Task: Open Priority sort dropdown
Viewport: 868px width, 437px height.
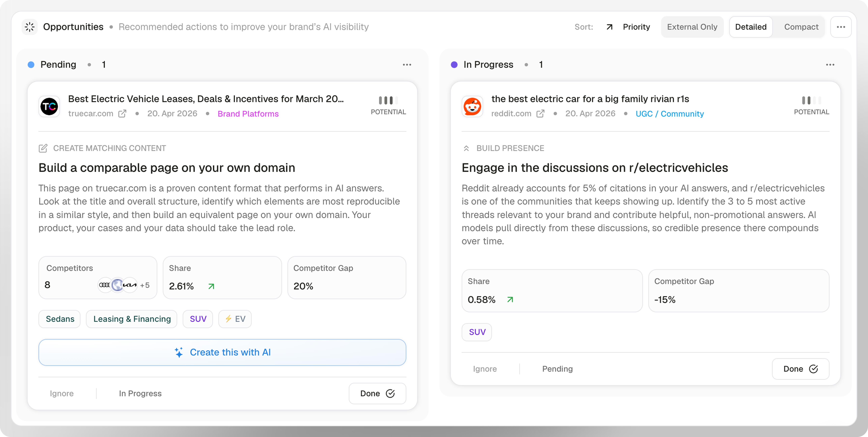Action: pyautogui.click(x=636, y=27)
